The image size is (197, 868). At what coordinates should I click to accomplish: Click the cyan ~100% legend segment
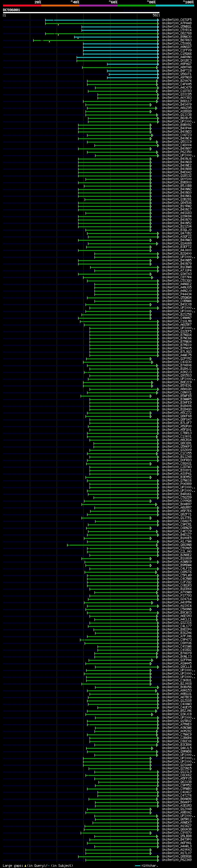175,6
